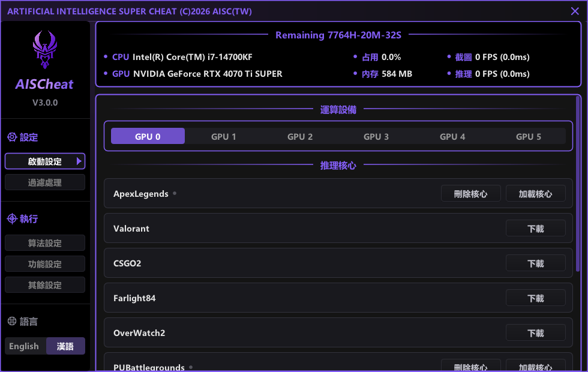Choose GPU 3 as compute device
588x372 pixels.
[376, 136]
